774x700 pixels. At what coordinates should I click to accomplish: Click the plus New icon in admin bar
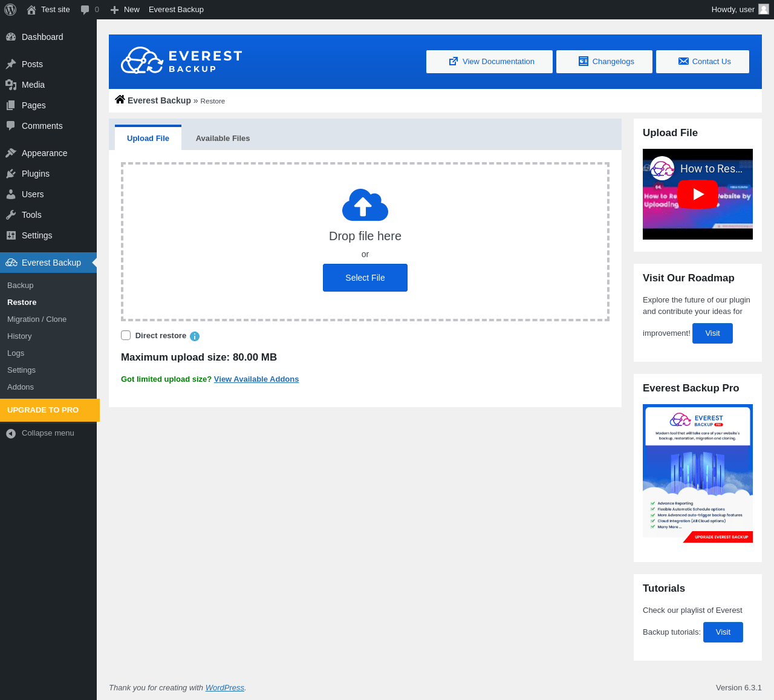(114, 10)
